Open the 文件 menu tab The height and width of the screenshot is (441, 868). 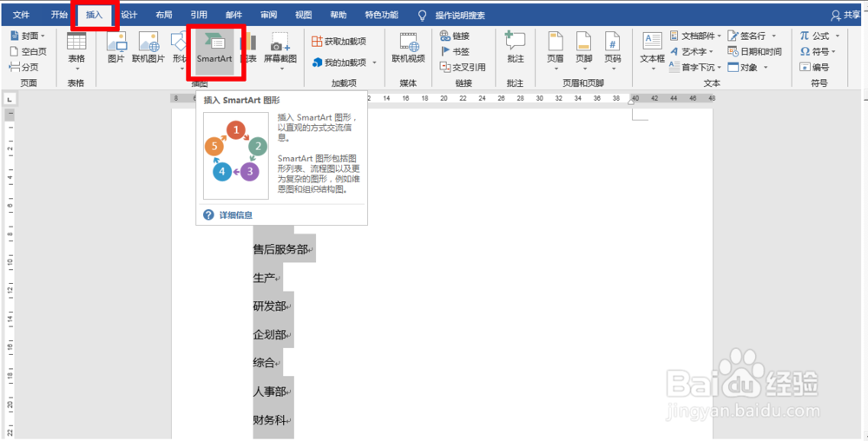[x=21, y=15]
